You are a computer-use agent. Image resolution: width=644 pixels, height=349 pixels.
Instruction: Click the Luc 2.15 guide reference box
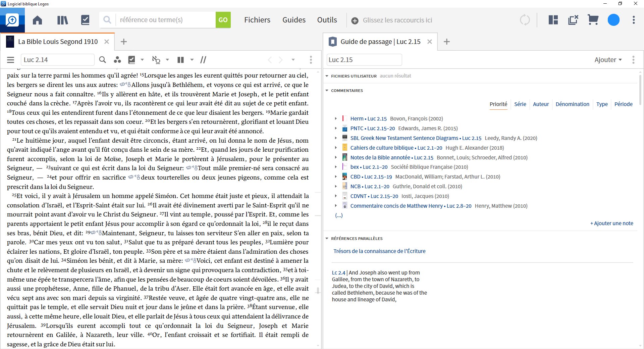click(364, 60)
